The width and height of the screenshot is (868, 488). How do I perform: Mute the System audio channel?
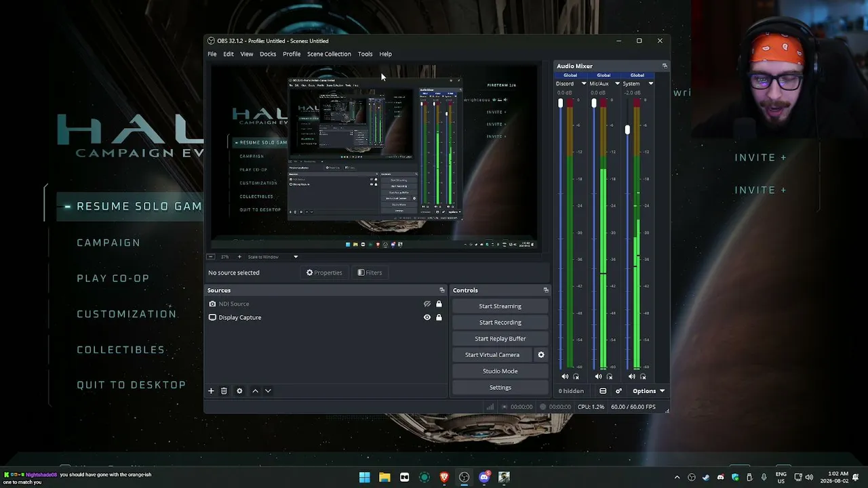click(x=632, y=377)
